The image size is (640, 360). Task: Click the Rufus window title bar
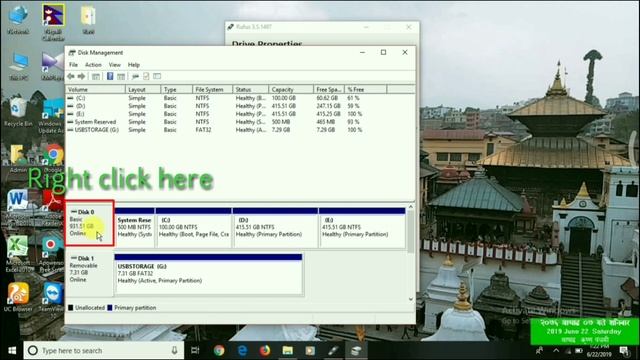(322, 27)
